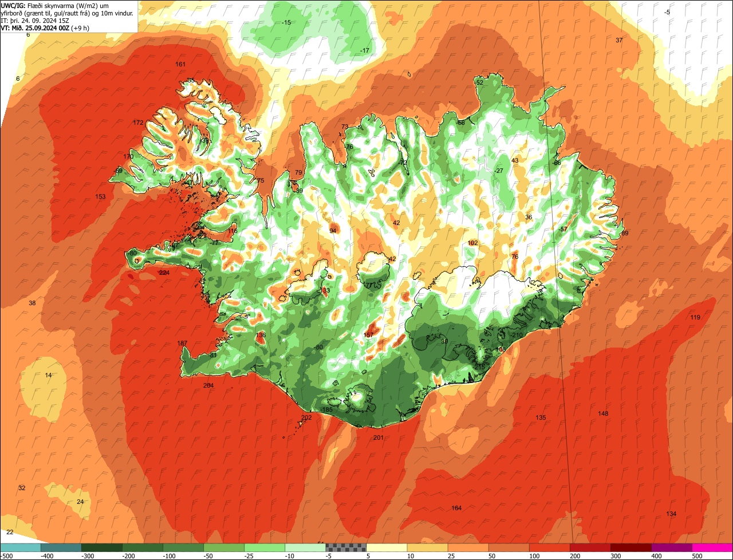Select the map value '210'
Viewport: 733px width, 560px height.
[x=518, y=335]
